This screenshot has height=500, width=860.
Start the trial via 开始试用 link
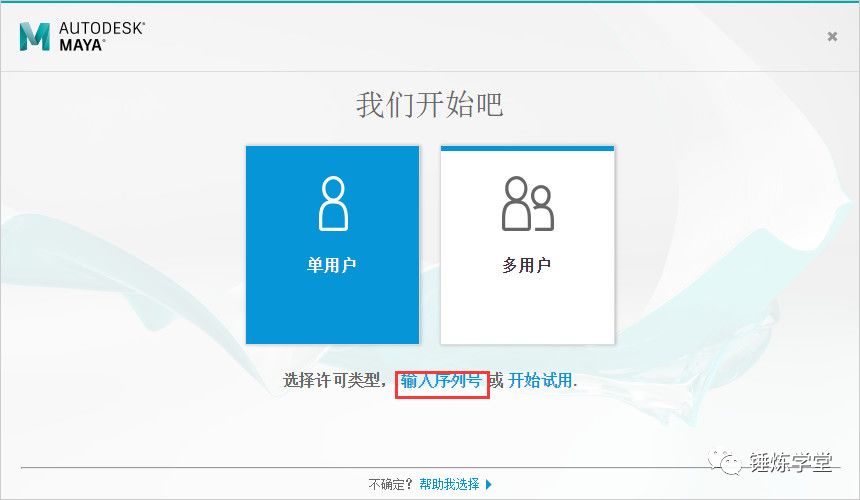pos(541,381)
